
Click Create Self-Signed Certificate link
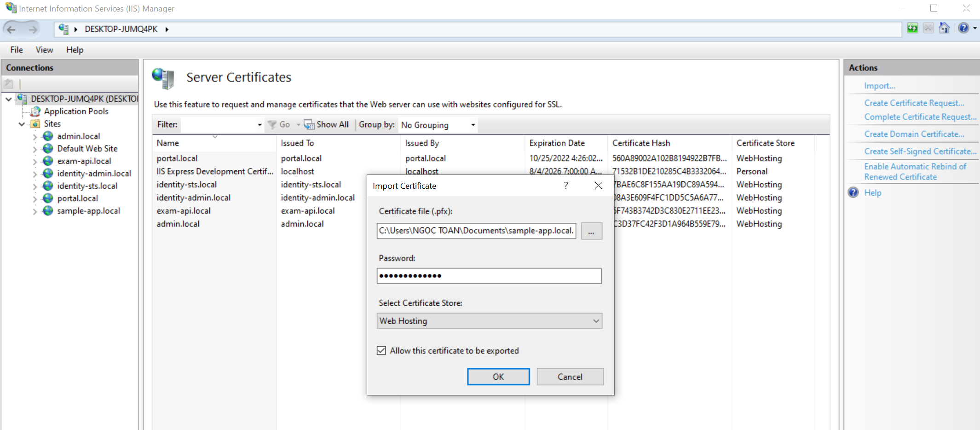click(920, 151)
